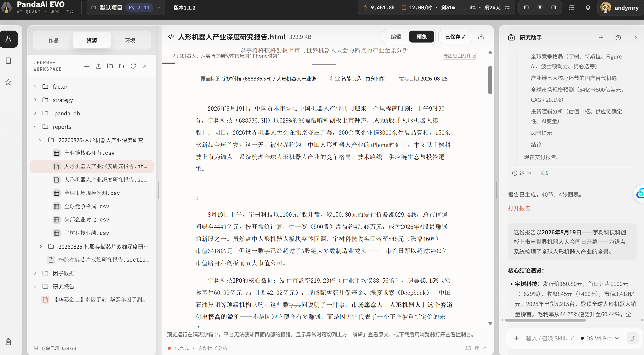
Task: Refresh the workspace file tree
Action: coord(133,66)
